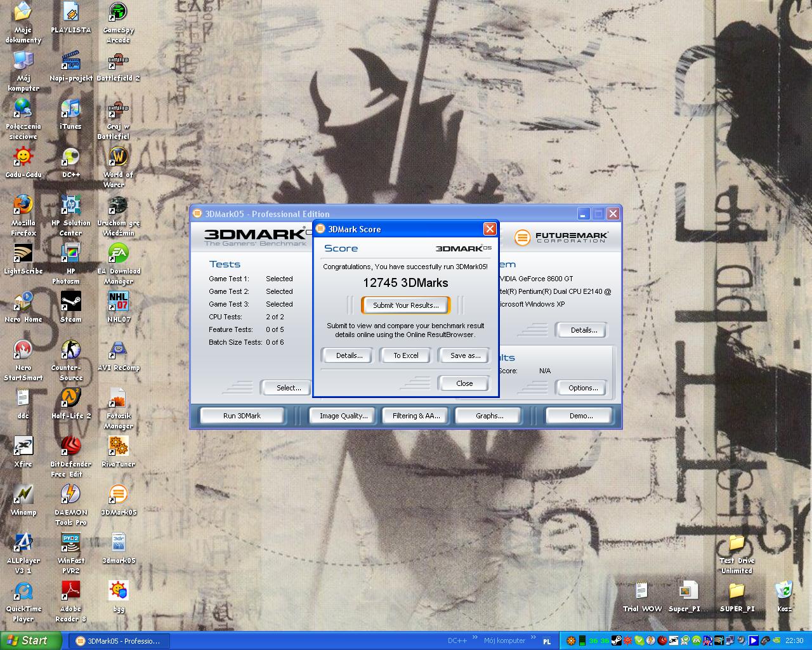Click the NVIDIA icon in the system tray
Viewport: 812px width, 650px height.
(776, 641)
